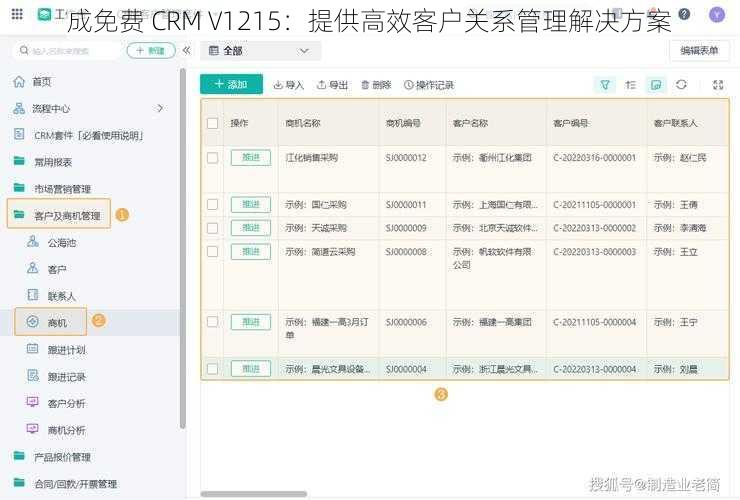740x500 pixels.
Task: Tick the checkbox for SJ0000006 row
Action: click(212, 322)
